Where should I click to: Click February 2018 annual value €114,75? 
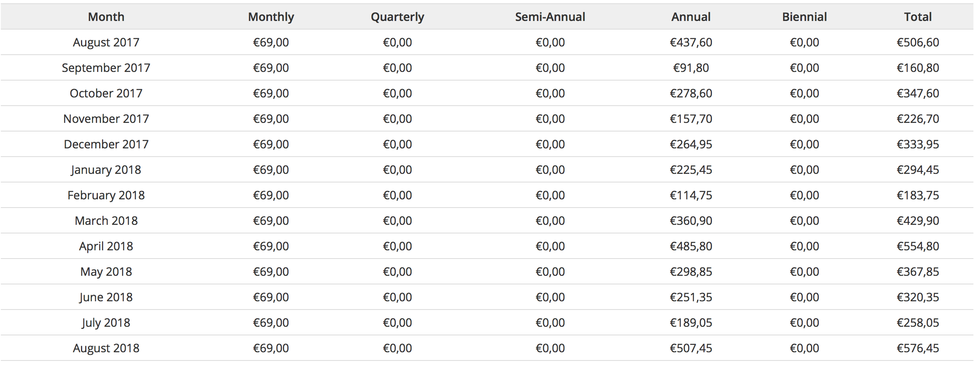pyautogui.click(x=691, y=195)
